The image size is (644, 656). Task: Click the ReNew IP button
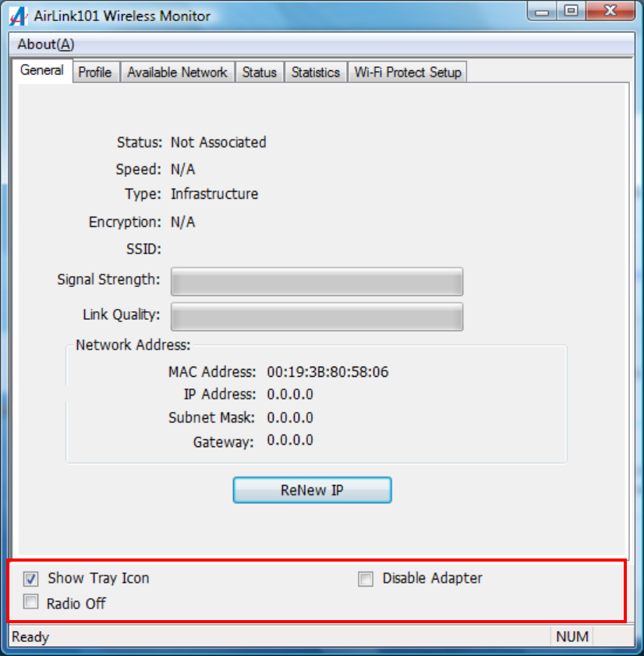click(312, 490)
